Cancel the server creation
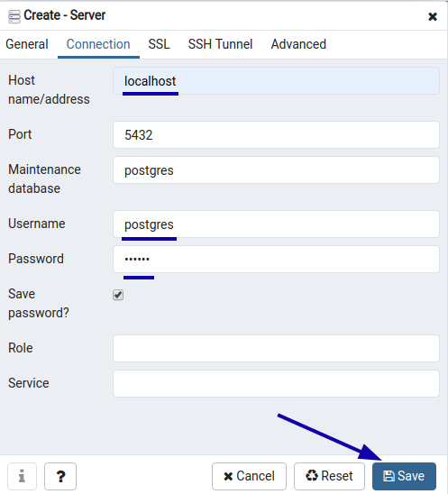This screenshot has width=448, height=494. point(249,476)
